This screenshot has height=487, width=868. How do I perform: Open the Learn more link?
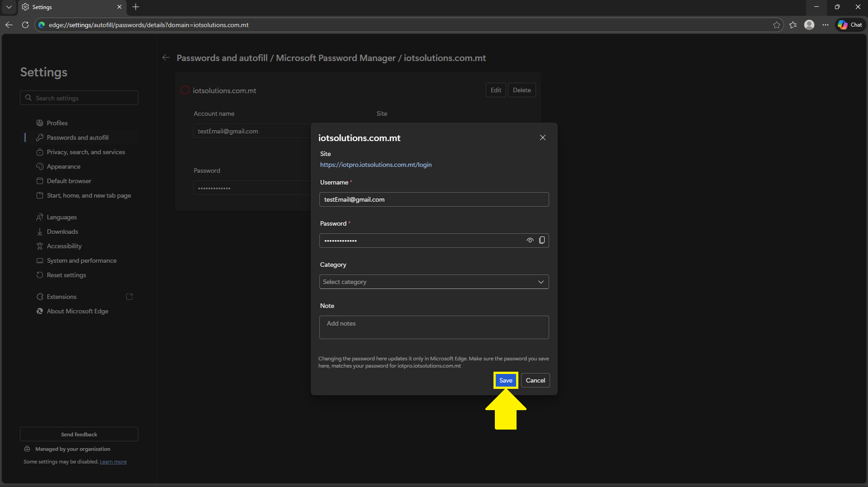[x=113, y=462]
